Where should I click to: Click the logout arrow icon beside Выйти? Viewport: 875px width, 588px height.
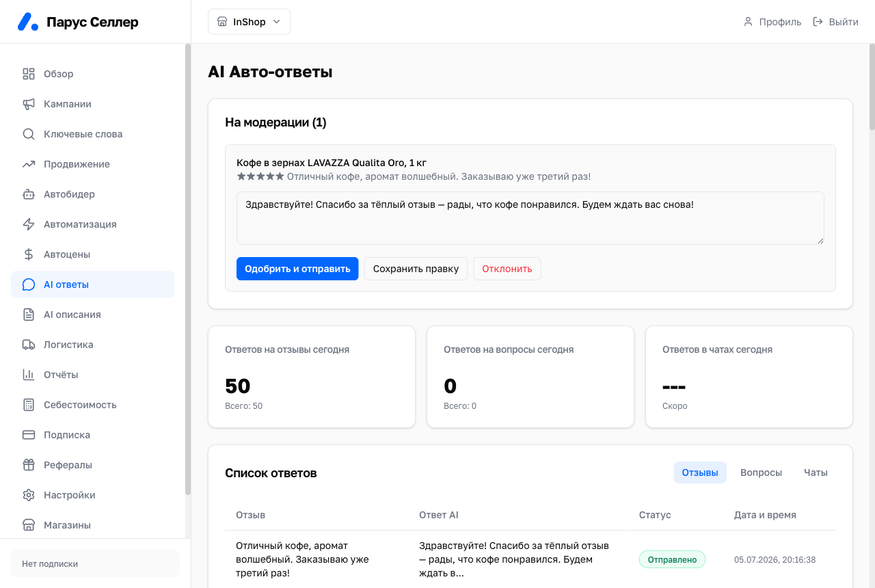818,22
